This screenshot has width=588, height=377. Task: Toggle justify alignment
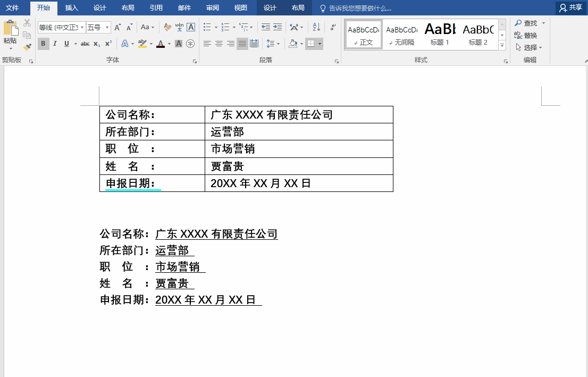click(x=242, y=44)
